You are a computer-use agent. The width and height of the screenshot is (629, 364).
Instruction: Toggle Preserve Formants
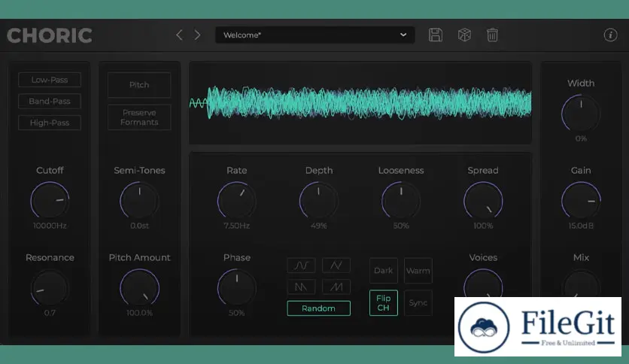(x=139, y=117)
